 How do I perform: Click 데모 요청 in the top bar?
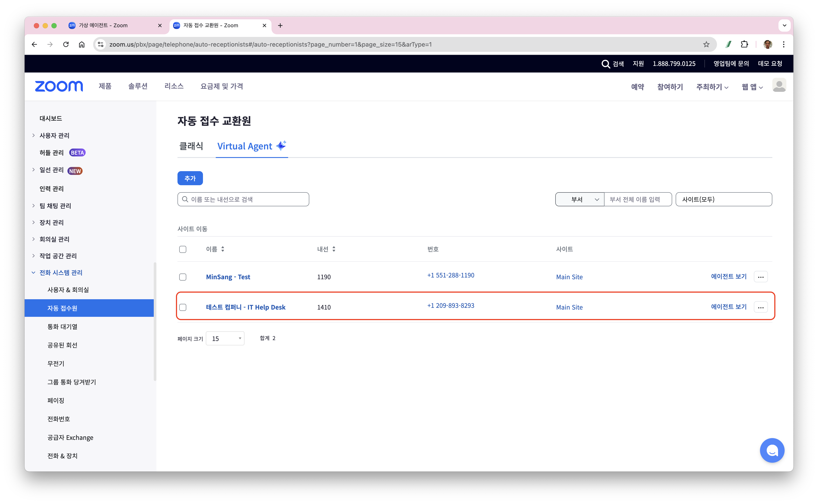click(x=770, y=64)
